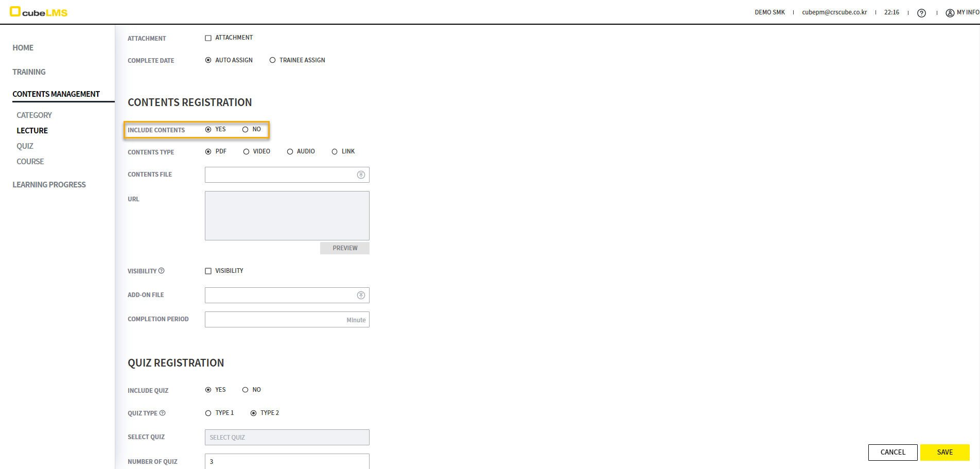
Task: Select Type 1 quiz type
Action: (x=208, y=413)
